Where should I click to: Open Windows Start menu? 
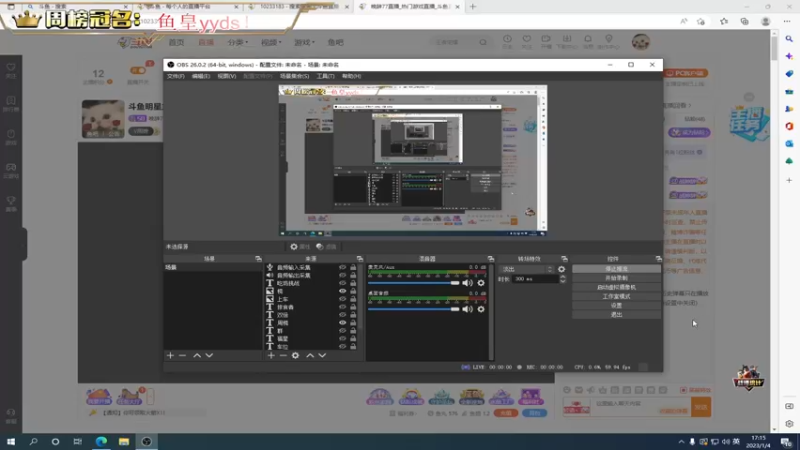click(x=11, y=442)
